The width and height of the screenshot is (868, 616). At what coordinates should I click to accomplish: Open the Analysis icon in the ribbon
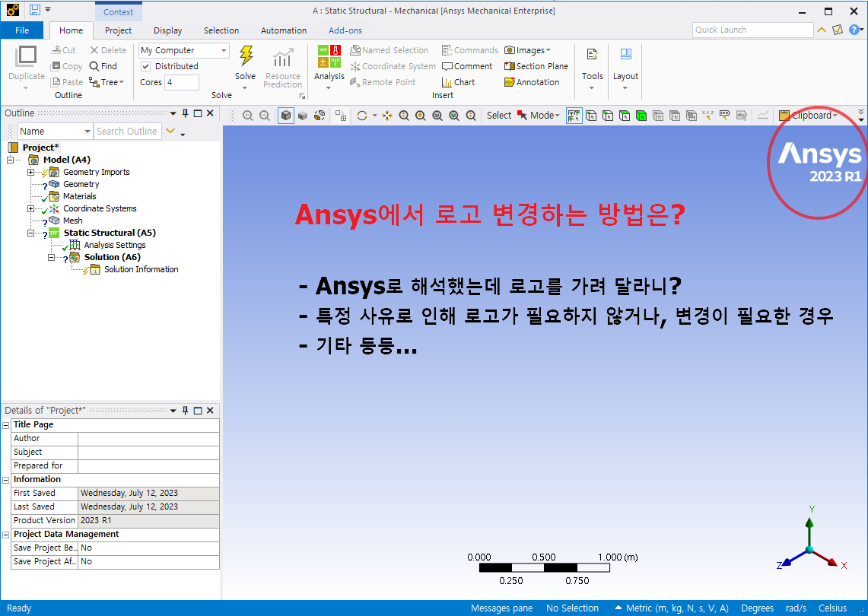(329, 56)
